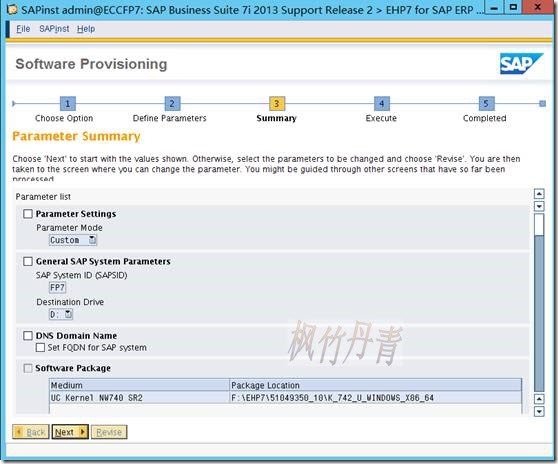Click the SAP System ID (SAPSID) label

[x=81, y=275]
